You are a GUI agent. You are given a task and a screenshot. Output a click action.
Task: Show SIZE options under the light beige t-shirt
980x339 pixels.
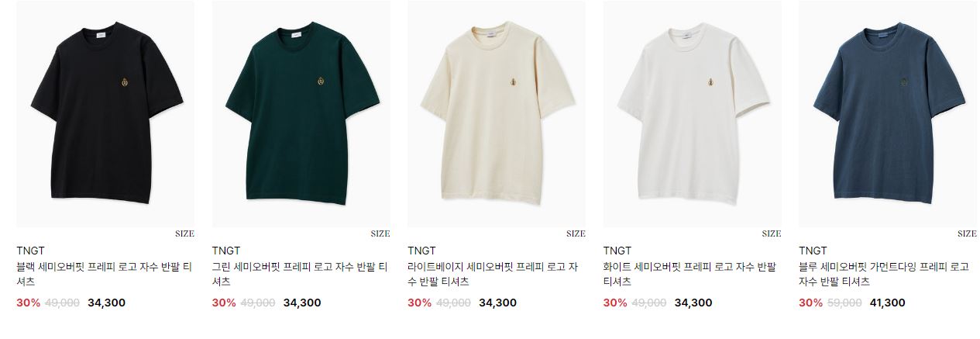[576, 233]
